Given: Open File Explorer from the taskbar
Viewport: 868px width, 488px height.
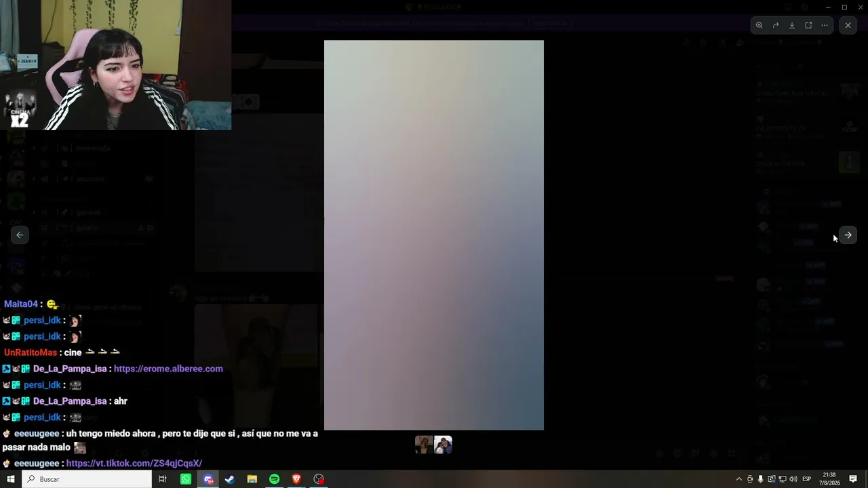Looking at the screenshot, I should [252, 479].
